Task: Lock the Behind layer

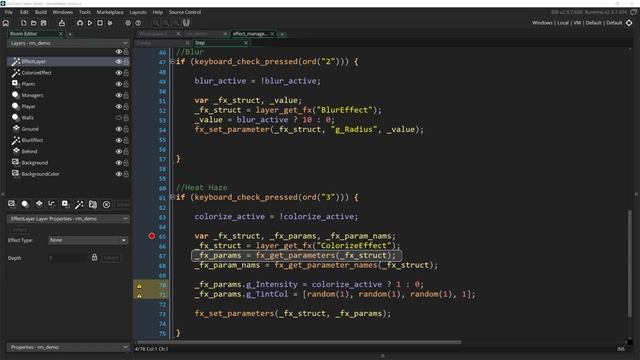Action: 126,151
